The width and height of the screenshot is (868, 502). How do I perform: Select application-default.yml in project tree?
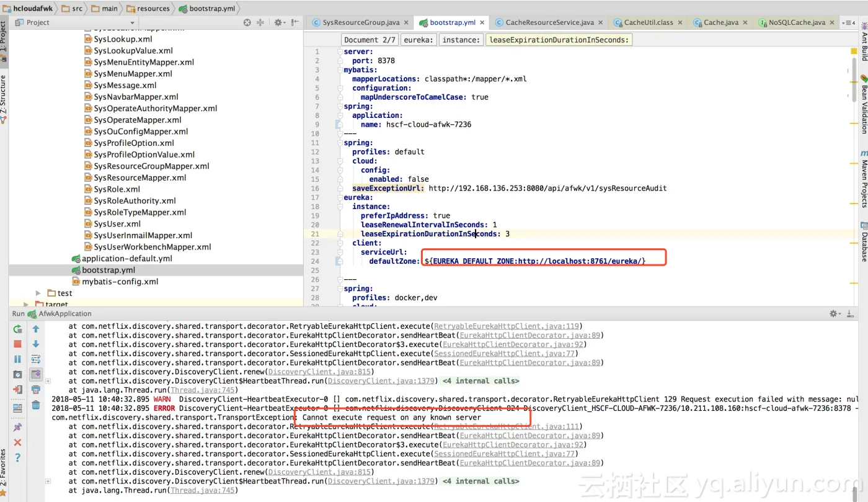tap(127, 258)
